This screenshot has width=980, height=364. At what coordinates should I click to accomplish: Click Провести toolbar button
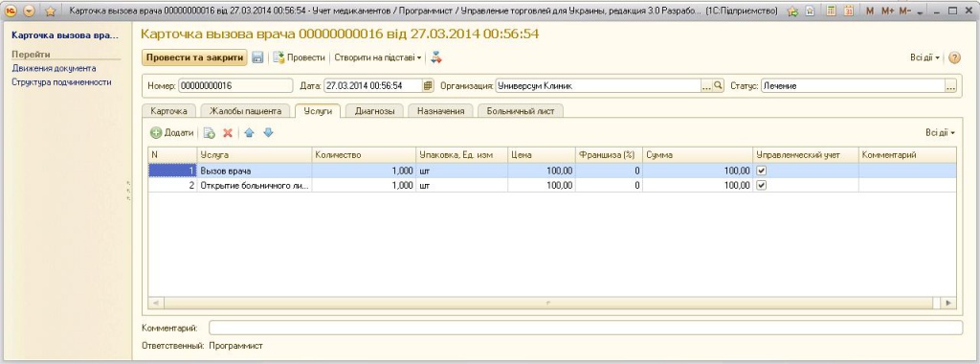(x=300, y=57)
